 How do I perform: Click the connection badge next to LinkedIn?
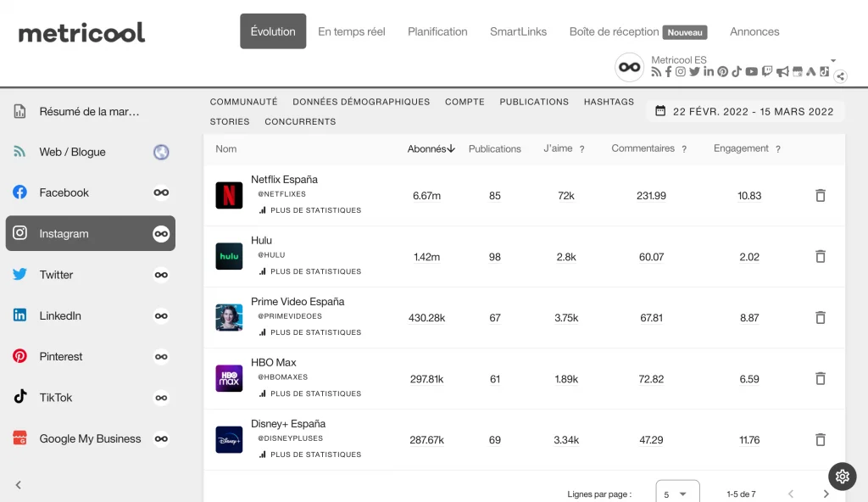click(x=161, y=315)
